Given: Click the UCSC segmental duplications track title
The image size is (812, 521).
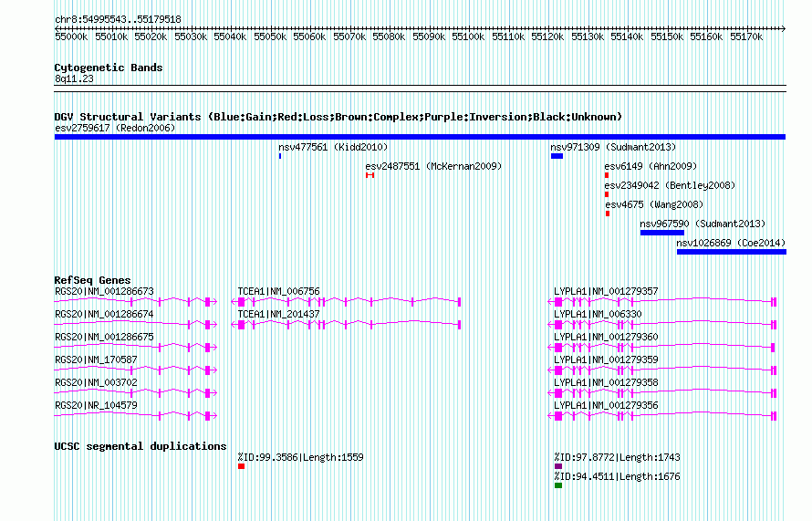Looking at the screenshot, I should click(x=141, y=446).
